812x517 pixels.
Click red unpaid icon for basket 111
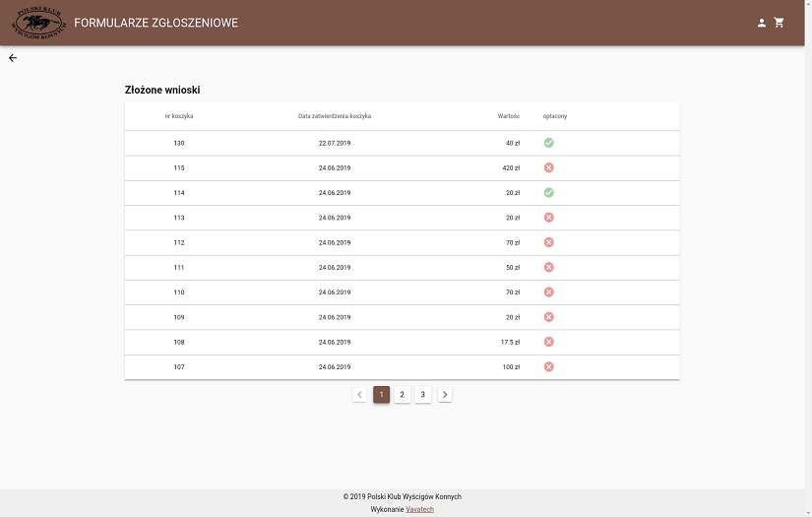pos(549,267)
